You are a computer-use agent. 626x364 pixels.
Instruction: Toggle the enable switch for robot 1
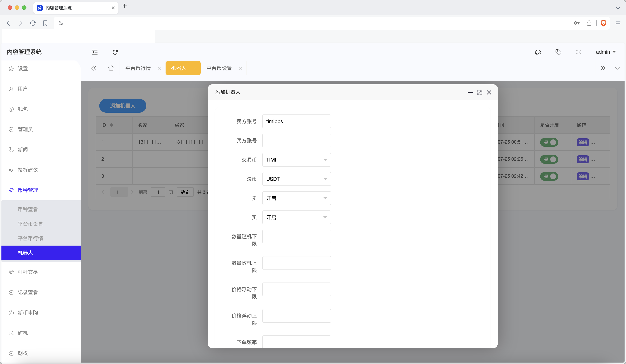549,142
